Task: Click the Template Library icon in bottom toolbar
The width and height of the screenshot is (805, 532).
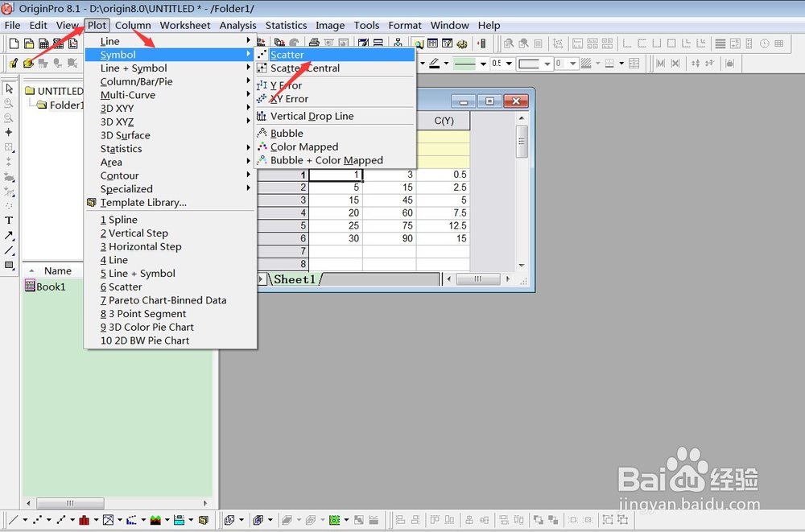Action: [204, 520]
